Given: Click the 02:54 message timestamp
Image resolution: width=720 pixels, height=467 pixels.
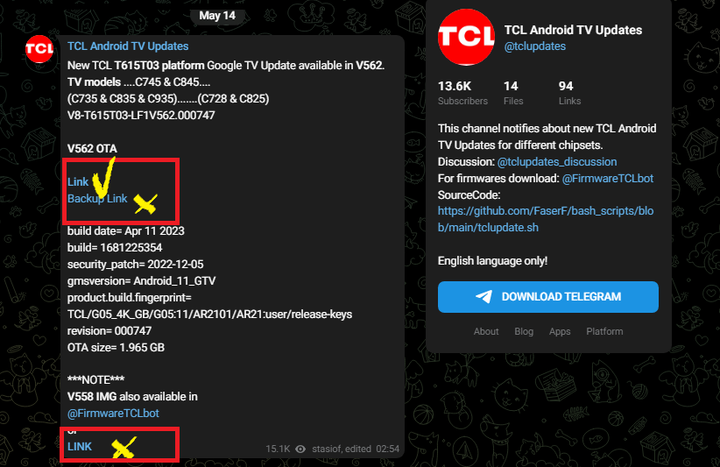Looking at the screenshot, I should tap(388, 449).
